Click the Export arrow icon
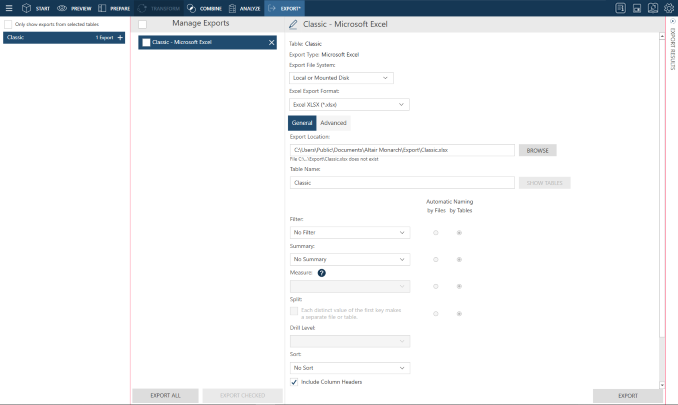This screenshot has width=678, height=405. pyautogui.click(x=272, y=8)
